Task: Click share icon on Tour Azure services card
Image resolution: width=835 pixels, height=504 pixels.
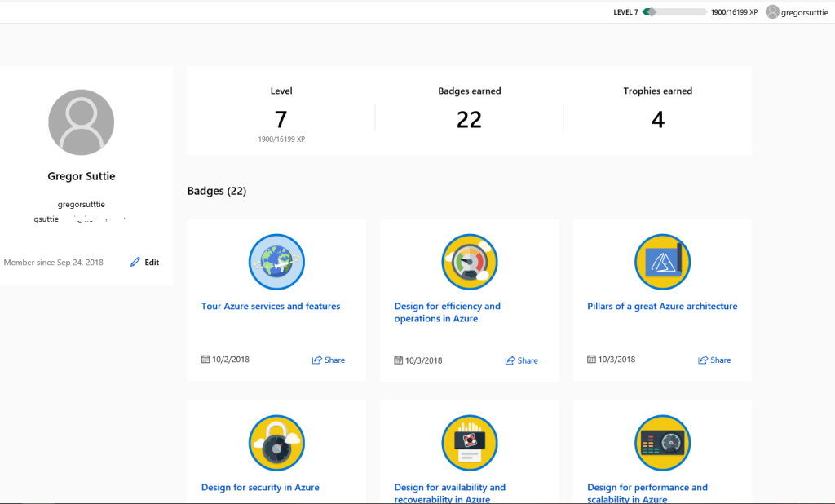Action: [317, 360]
